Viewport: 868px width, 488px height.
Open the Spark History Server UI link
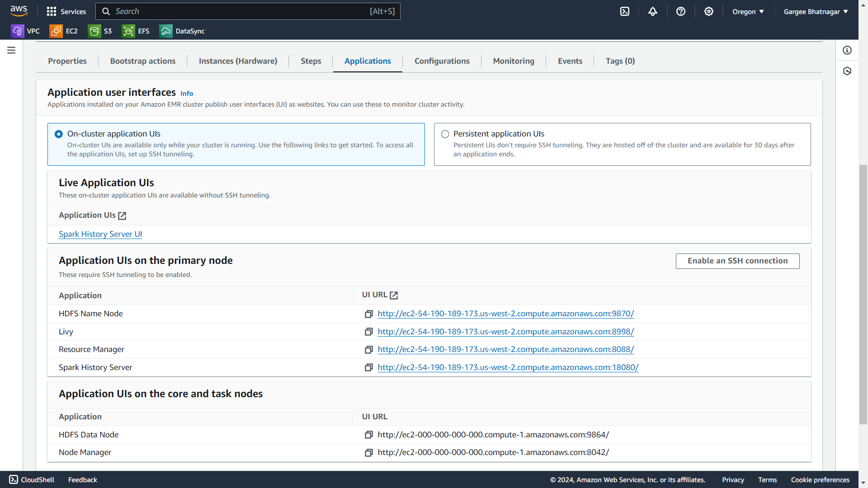point(100,234)
